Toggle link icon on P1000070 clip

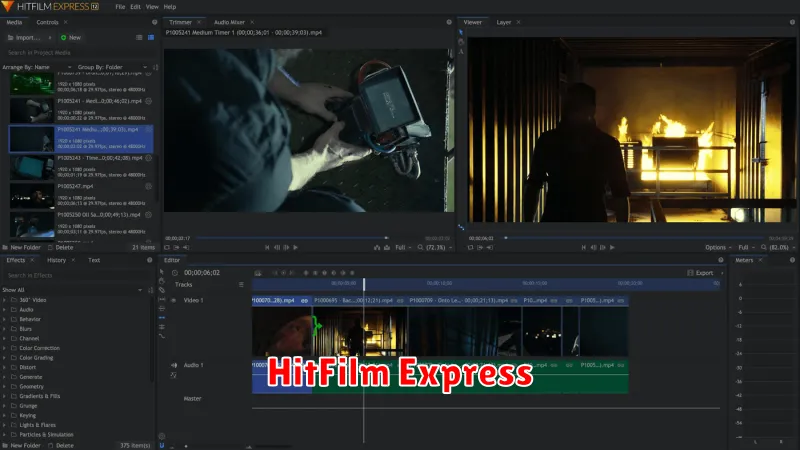305,301
